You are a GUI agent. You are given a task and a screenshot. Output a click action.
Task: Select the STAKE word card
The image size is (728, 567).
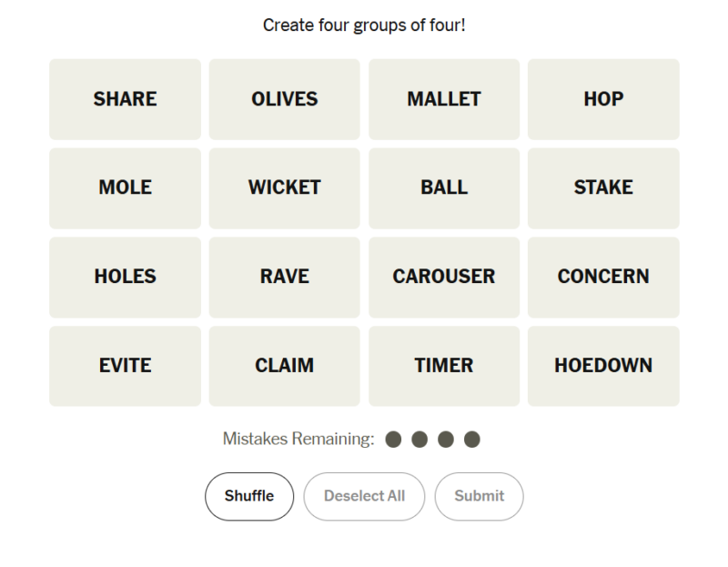603,188
